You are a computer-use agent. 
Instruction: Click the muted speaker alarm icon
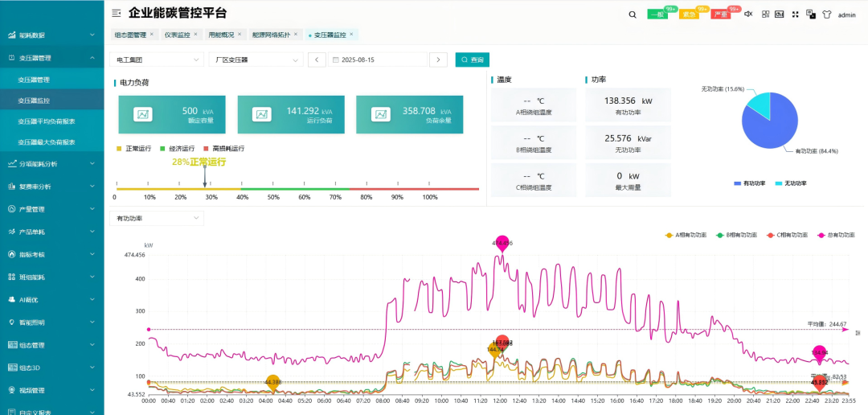748,14
